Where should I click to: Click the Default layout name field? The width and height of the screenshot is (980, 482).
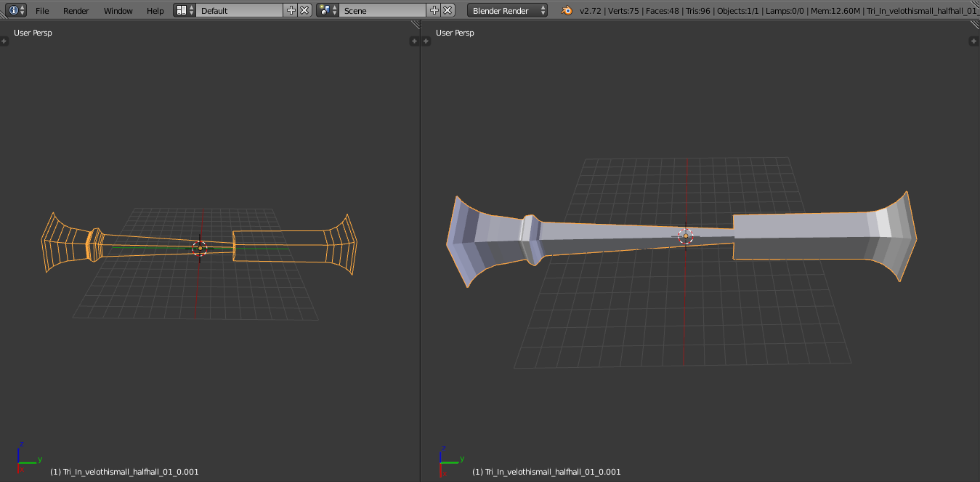pyautogui.click(x=239, y=10)
